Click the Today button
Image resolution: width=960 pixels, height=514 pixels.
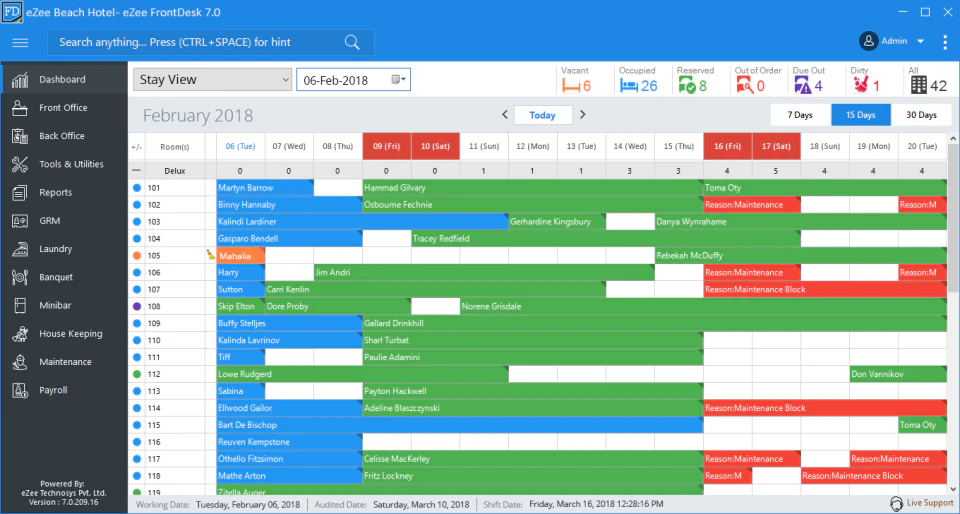[x=542, y=115]
